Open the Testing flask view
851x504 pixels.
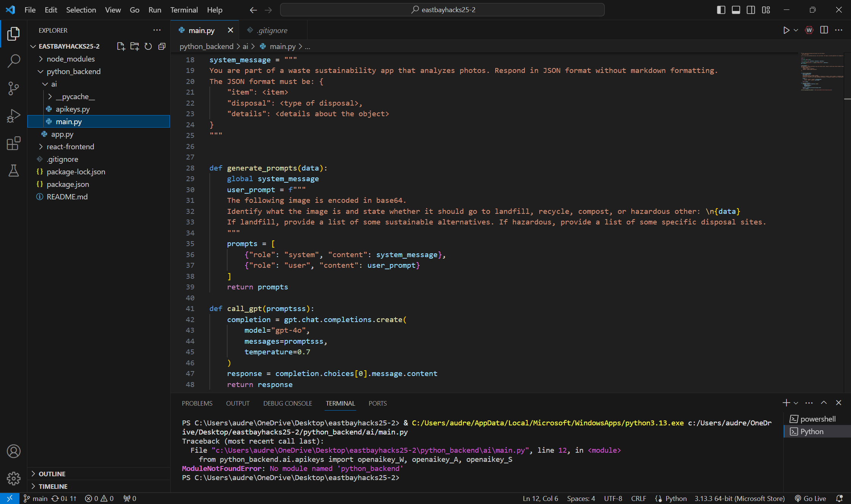(x=14, y=171)
